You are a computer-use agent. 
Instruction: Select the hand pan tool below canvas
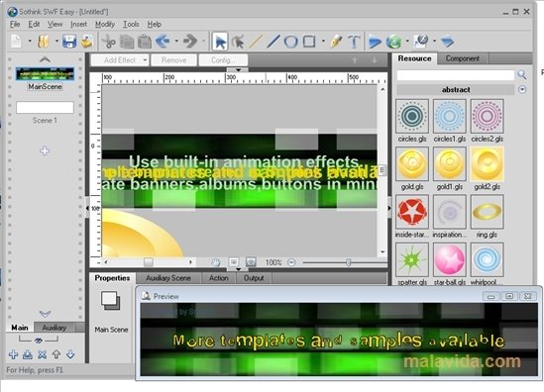click(x=216, y=262)
